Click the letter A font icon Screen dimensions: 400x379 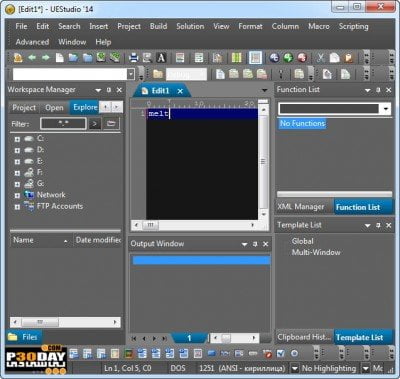(161, 58)
